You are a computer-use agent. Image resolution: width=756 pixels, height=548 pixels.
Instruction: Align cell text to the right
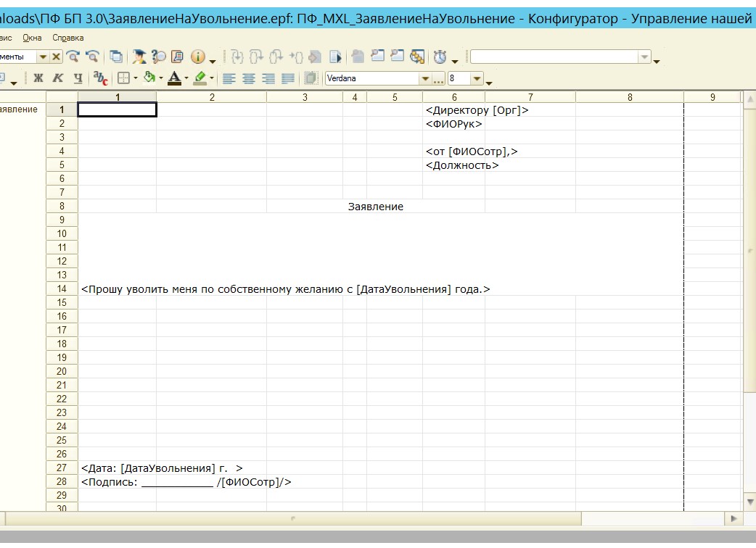268,78
